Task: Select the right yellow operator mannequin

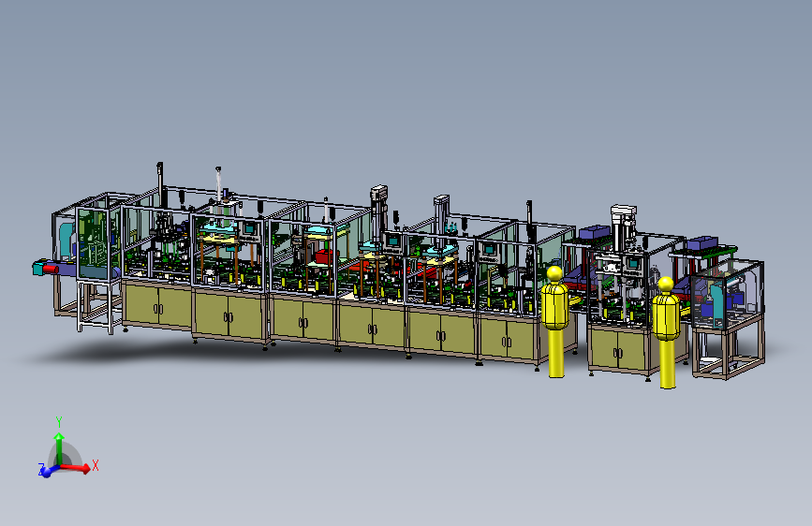Action: 666,332
